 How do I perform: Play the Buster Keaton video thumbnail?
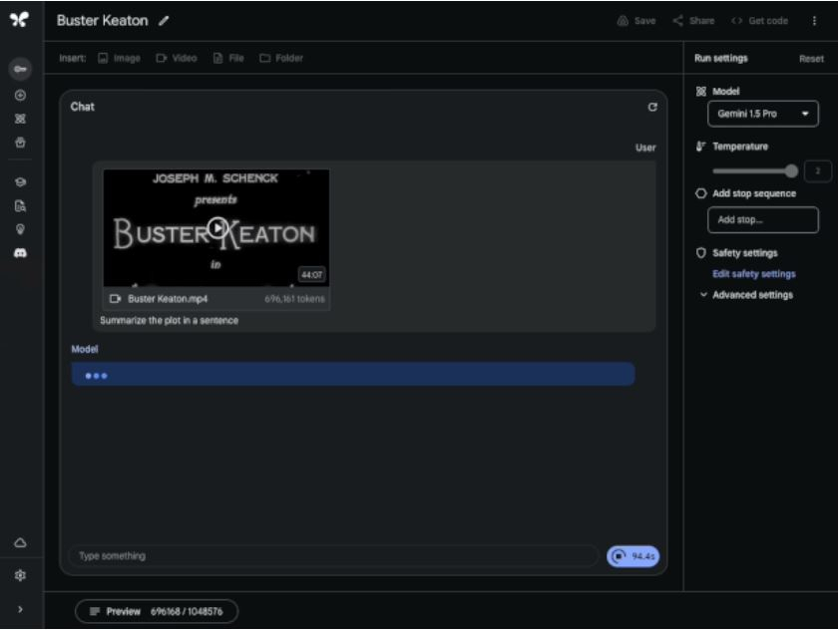click(x=216, y=227)
